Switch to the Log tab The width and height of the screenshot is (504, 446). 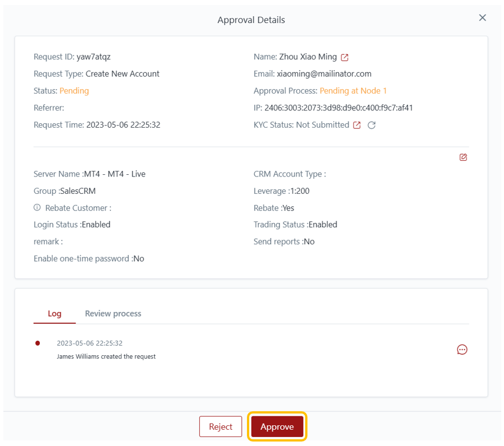(54, 314)
